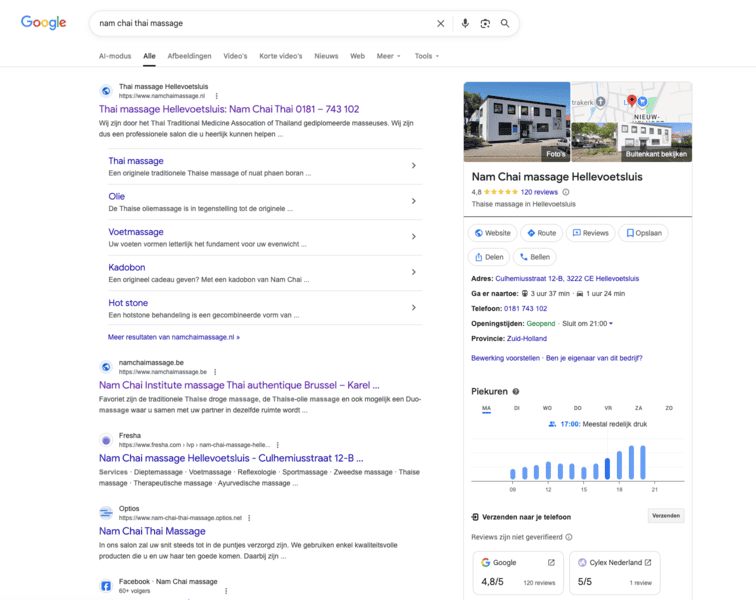
Task: Open the Google logo homepage
Action: tap(44, 23)
